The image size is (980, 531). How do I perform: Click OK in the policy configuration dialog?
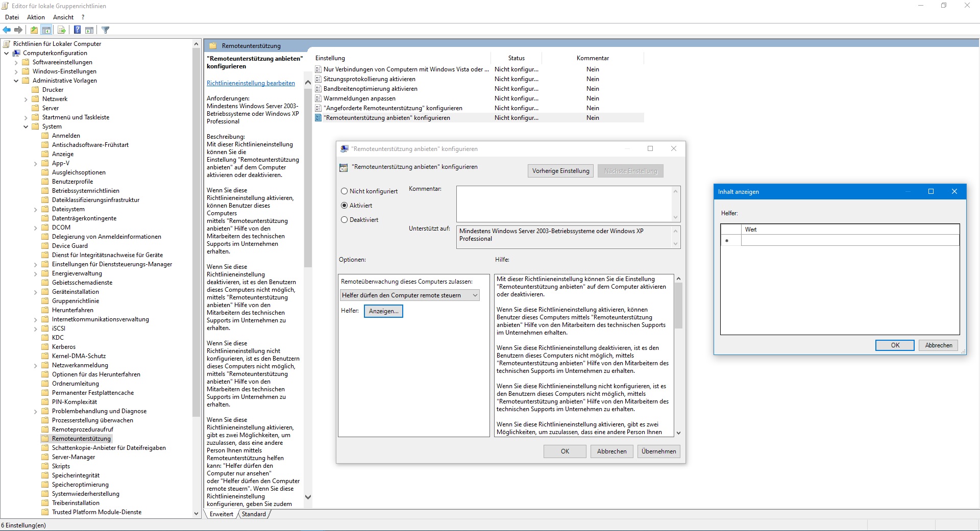565,451
